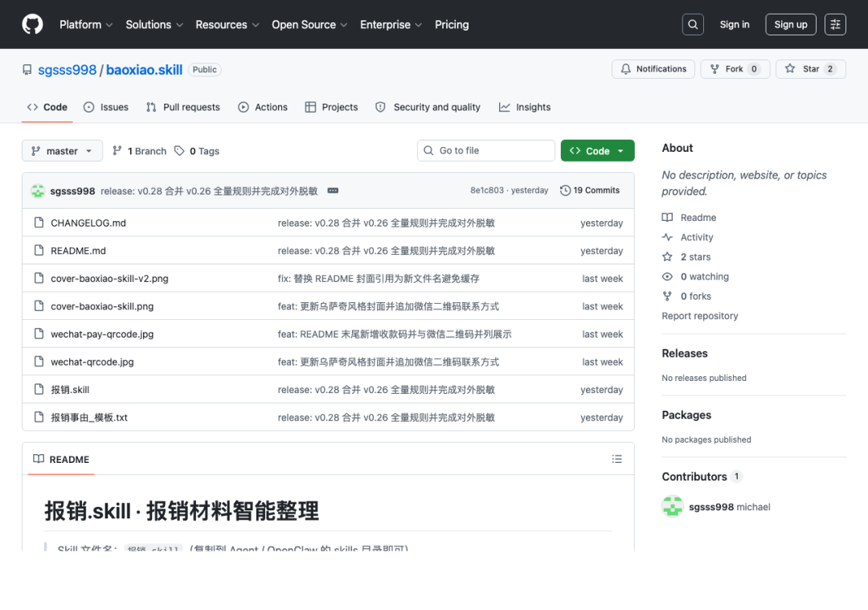This screenshot has height=610, width=868.
Task: Open the cover-baoxiao-skill.png file
Action: point(102,306)
